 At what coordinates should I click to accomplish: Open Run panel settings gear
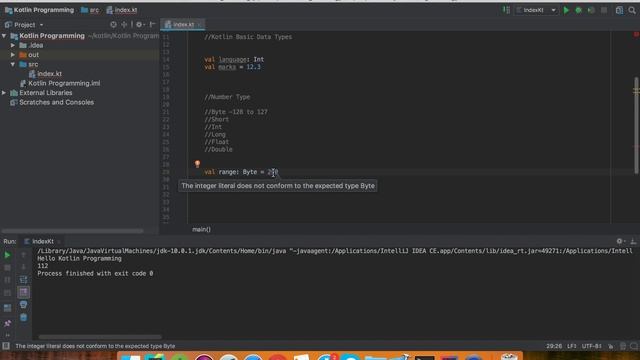(x=620, y=242)
